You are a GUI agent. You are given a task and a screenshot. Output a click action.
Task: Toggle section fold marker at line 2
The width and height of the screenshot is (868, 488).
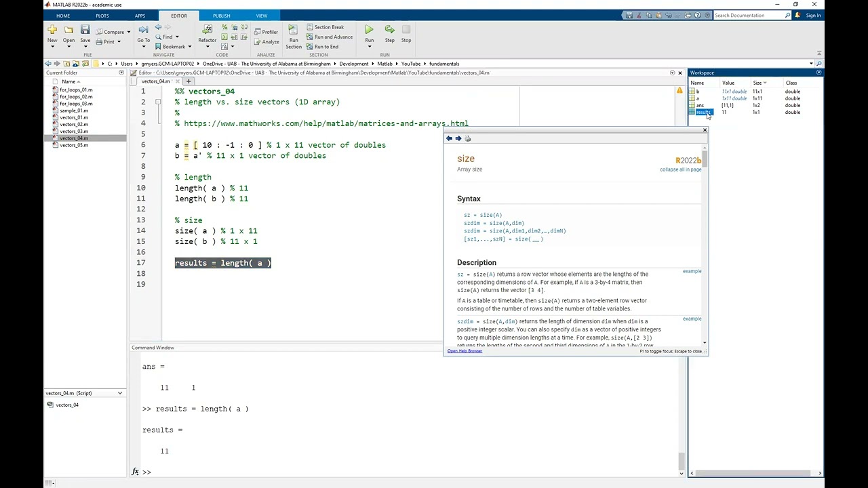coord(158,102)
